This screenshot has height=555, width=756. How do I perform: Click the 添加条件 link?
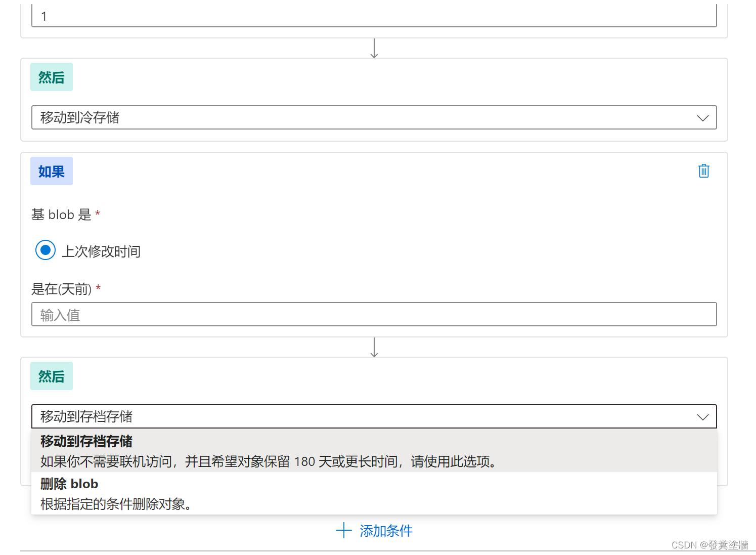point(386,531)
